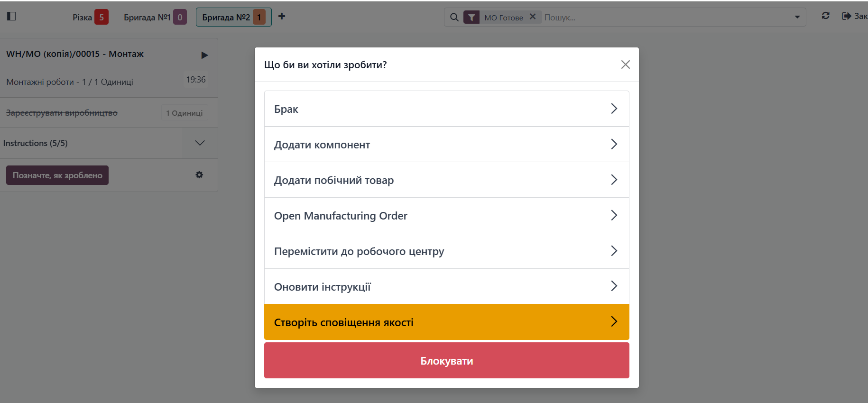Close the dialog with the X icon

(x=625, y=64)
